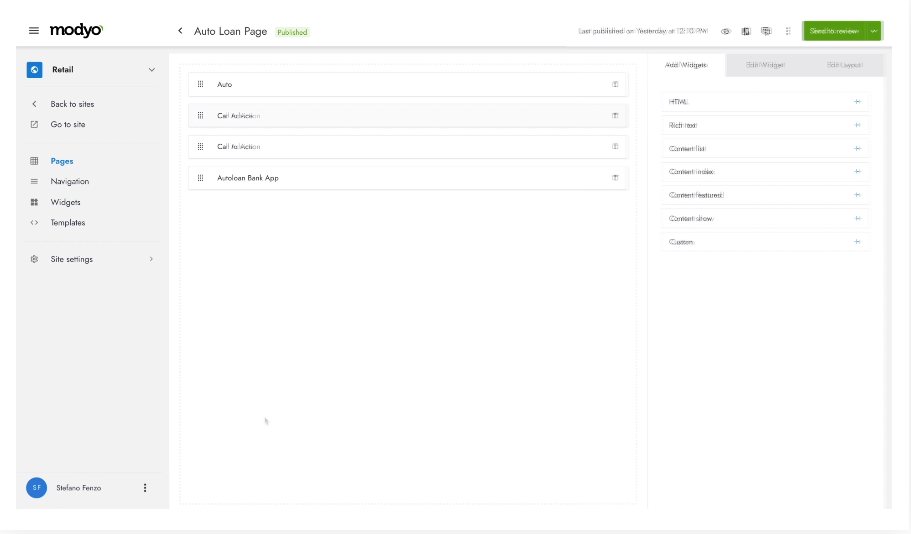Add an HTML widget using its plus icon
911x534 pixels.
857,102
